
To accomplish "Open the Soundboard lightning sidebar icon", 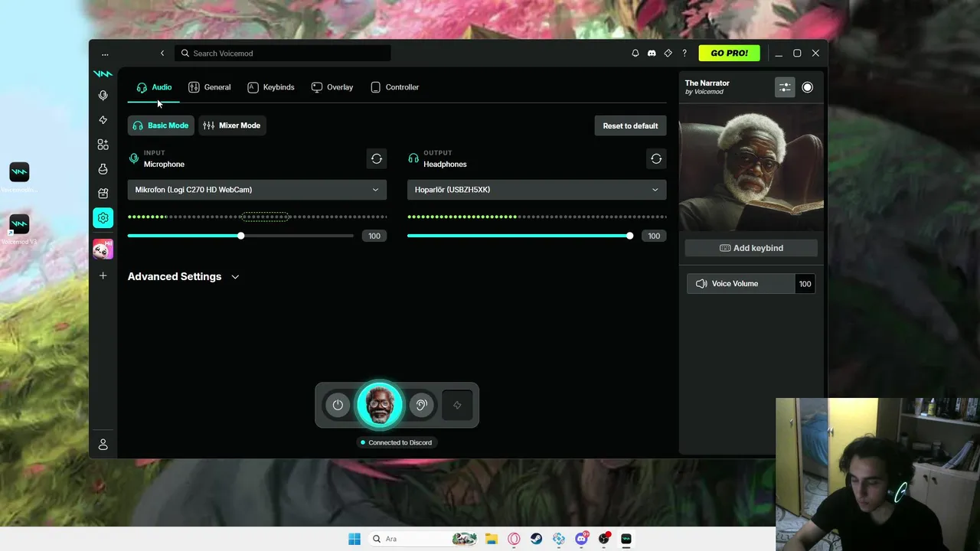I will 103,120.
